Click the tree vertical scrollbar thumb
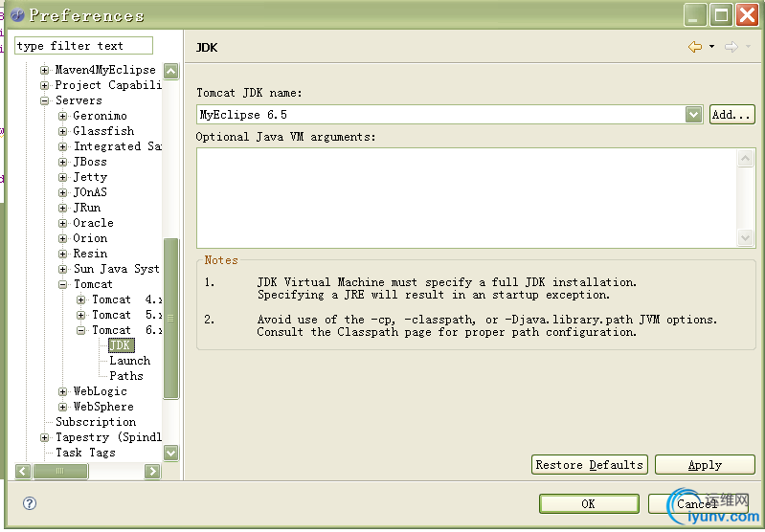Viewport: 765px width, 532px height. point(170,319)
